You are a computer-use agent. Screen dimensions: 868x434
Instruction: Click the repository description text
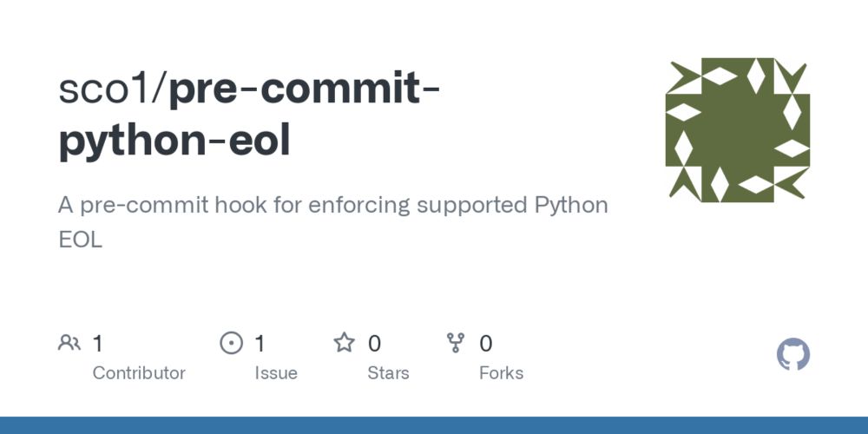(x=332, y=207)
